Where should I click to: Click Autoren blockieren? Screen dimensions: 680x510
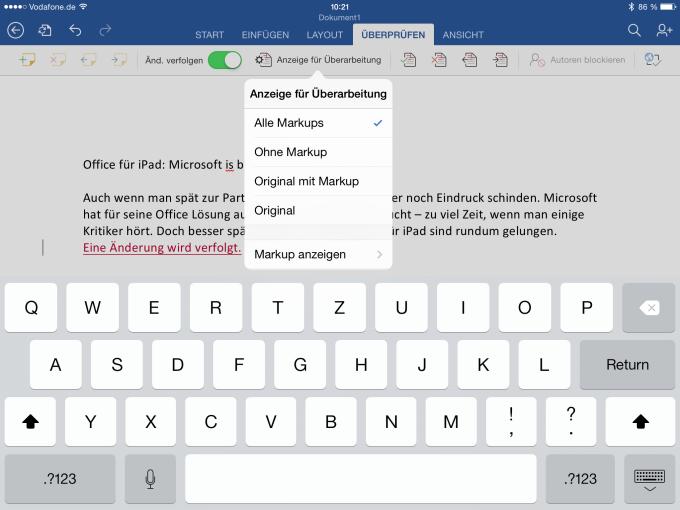point(577,60)
